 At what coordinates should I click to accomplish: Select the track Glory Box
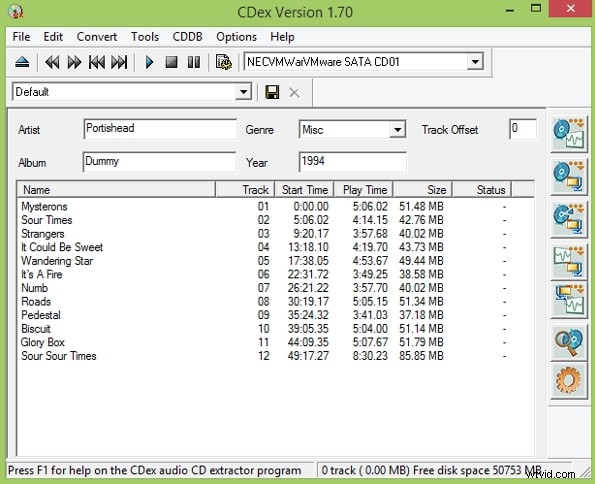click(42, 342)
